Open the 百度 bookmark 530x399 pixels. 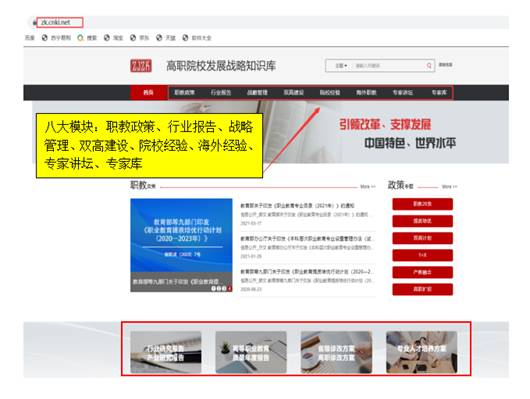coord(30,38)
